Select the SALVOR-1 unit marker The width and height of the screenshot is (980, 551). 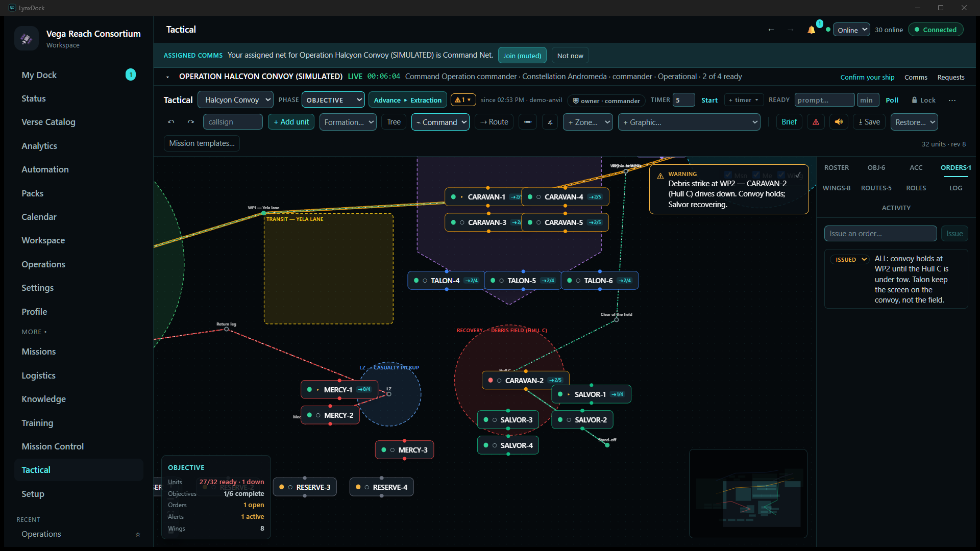[591, 394]
